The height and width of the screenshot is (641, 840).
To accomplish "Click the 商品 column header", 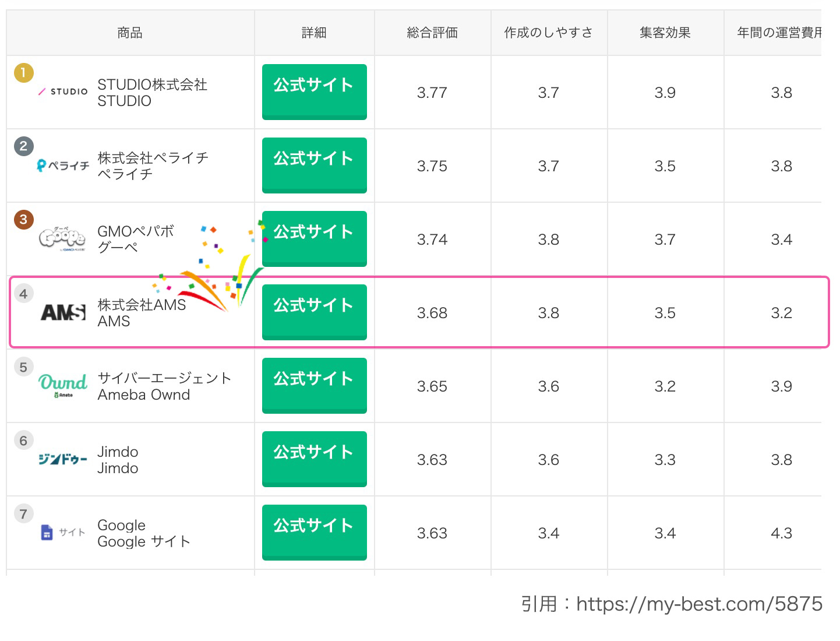I will [130, 33].
